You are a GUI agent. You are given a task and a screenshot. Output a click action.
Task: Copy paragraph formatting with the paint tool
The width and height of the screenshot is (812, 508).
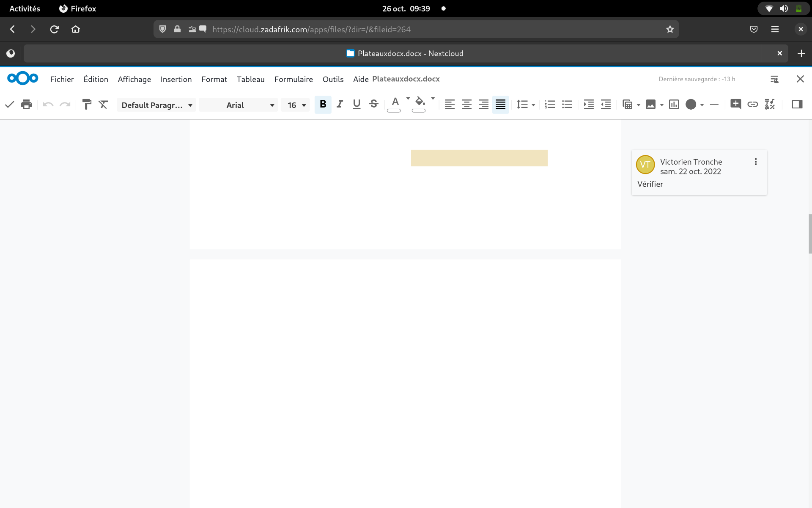point(87,105)
